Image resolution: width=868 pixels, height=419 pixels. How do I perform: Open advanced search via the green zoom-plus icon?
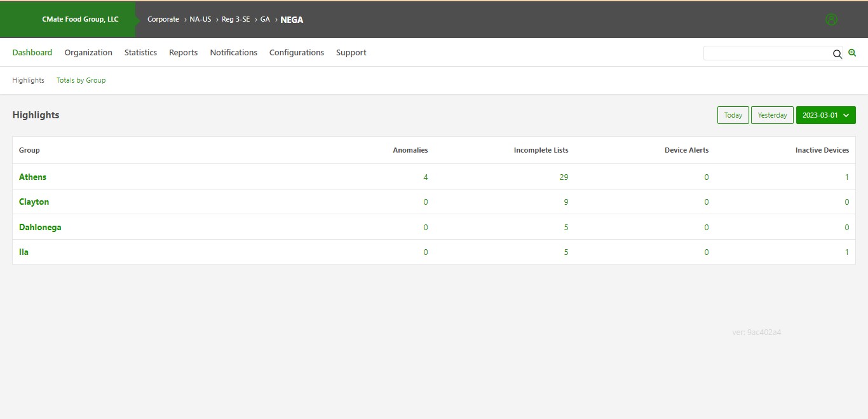[x=852, y=53]
